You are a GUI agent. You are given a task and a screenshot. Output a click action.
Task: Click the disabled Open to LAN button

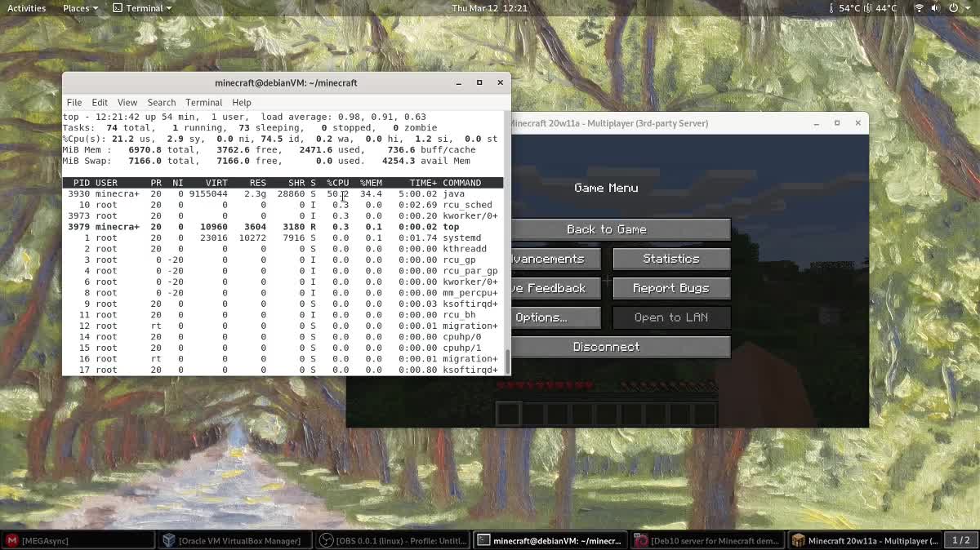[671, 317]
